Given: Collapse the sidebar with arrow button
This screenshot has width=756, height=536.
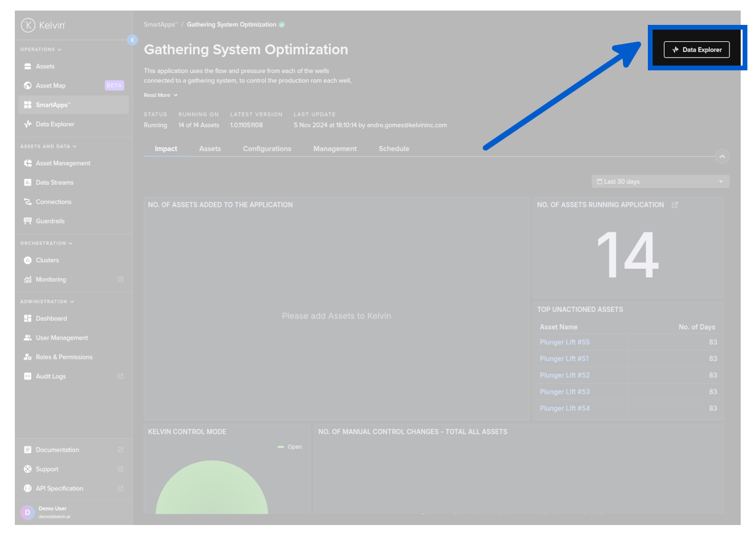Looking at the screenshot, I should tap(133, 40).
